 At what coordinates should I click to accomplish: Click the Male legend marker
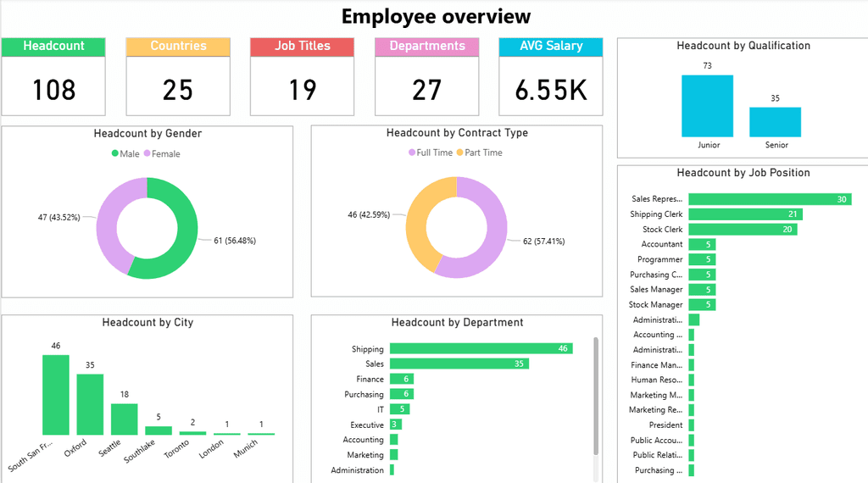pyautogui.click(x=115, y=154)
